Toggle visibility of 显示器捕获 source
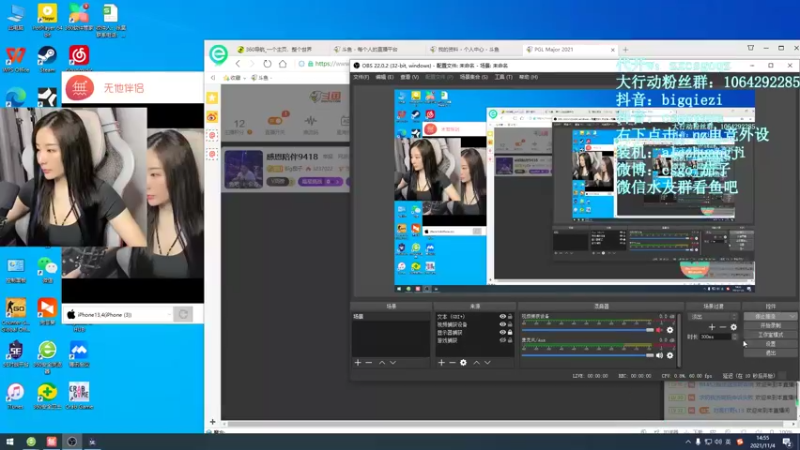The width and height of the screenshot is (800, 450). (503, 333)
